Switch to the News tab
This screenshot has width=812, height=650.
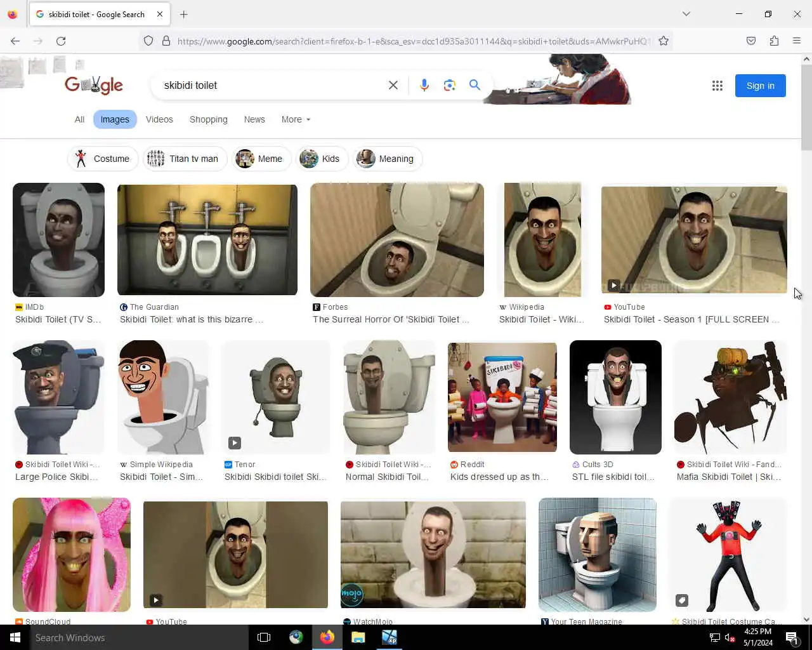tap(254, 119)
